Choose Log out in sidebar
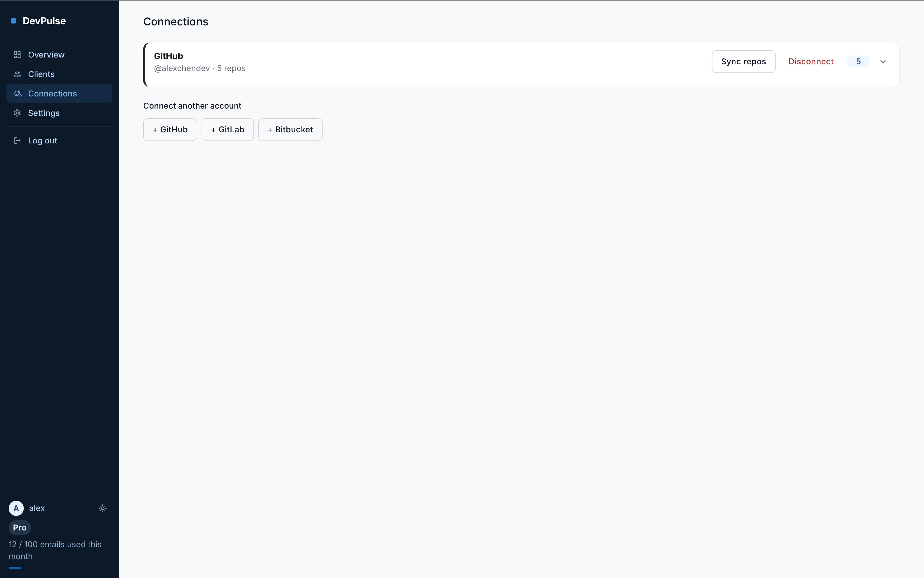This screenshot has height=578, width=924. [59, 141]
